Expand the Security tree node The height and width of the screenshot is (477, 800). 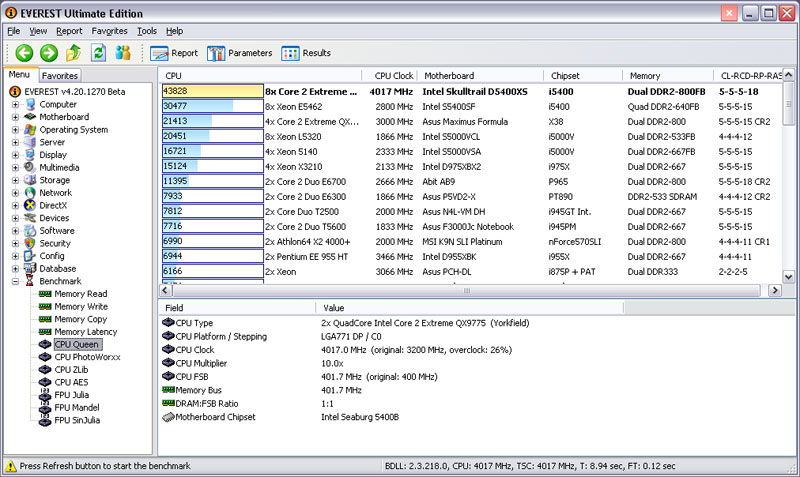(x=15, y=243)
